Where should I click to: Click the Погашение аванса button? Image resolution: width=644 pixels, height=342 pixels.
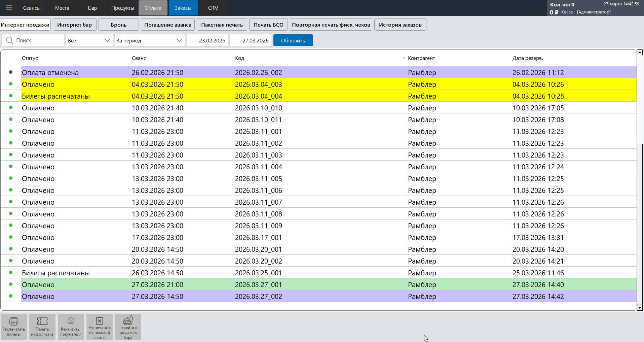167,25
